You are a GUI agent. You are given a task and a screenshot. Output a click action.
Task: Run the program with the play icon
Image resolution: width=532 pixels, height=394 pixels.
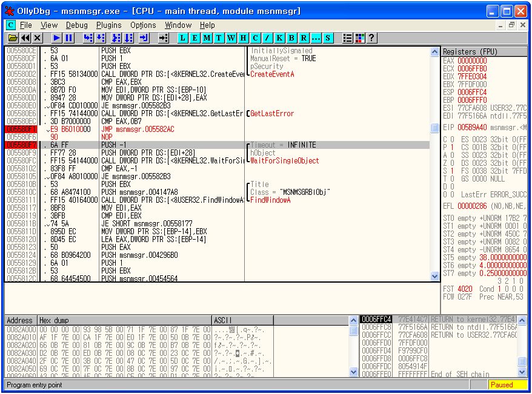tap(57, 38)
